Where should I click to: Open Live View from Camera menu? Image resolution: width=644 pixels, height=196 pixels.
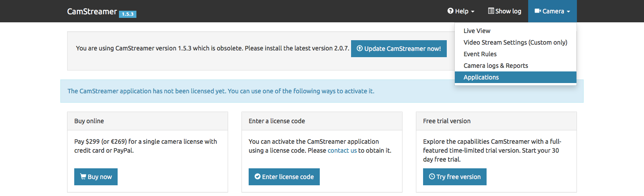pos(477,31)
